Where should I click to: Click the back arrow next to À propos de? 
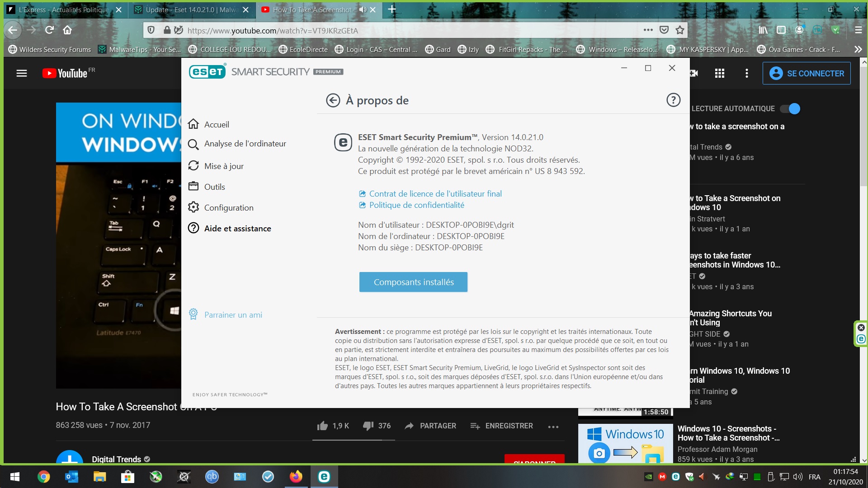click(x=333, y=100)
